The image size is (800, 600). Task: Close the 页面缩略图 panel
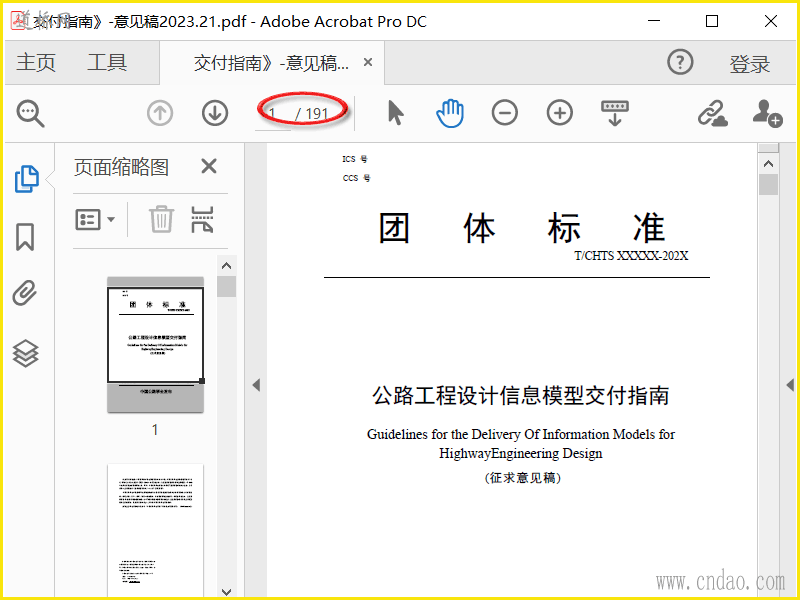(x=209, y=166)
